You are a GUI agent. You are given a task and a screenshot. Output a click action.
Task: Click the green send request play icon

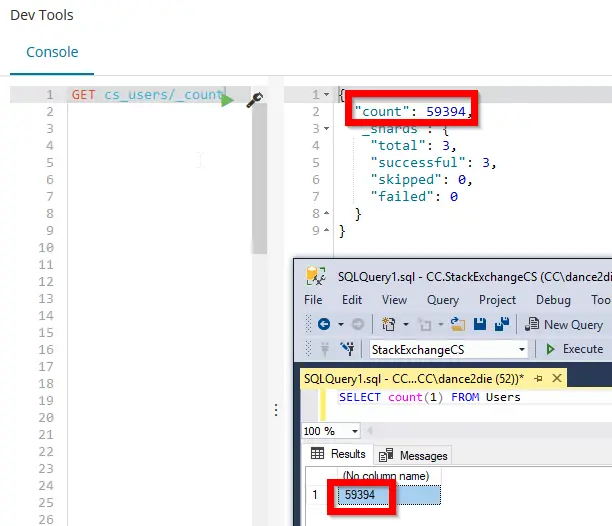pos(228,98)
